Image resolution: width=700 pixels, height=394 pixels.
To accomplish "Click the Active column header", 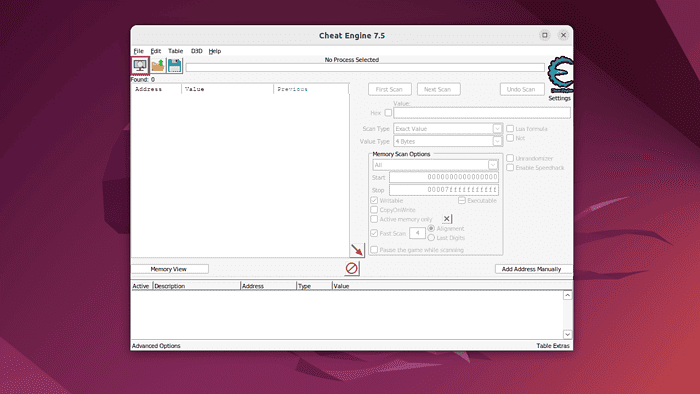I will (142, 286).
